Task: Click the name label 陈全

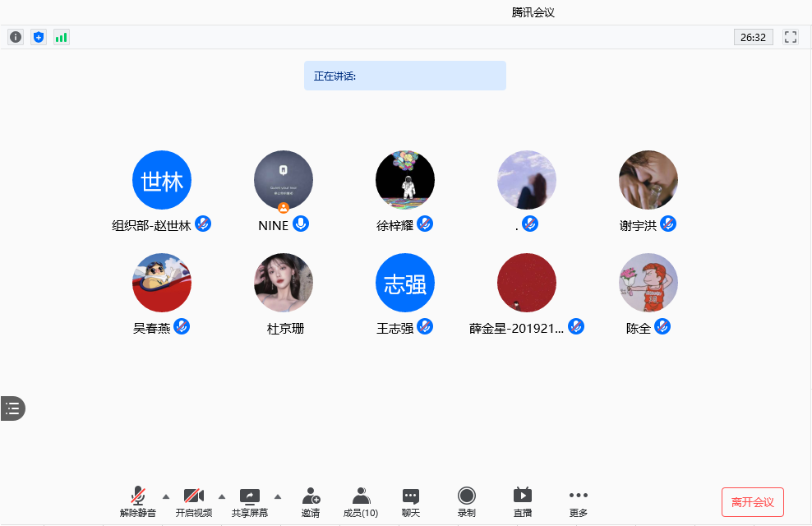Action: tap(638, 328)
